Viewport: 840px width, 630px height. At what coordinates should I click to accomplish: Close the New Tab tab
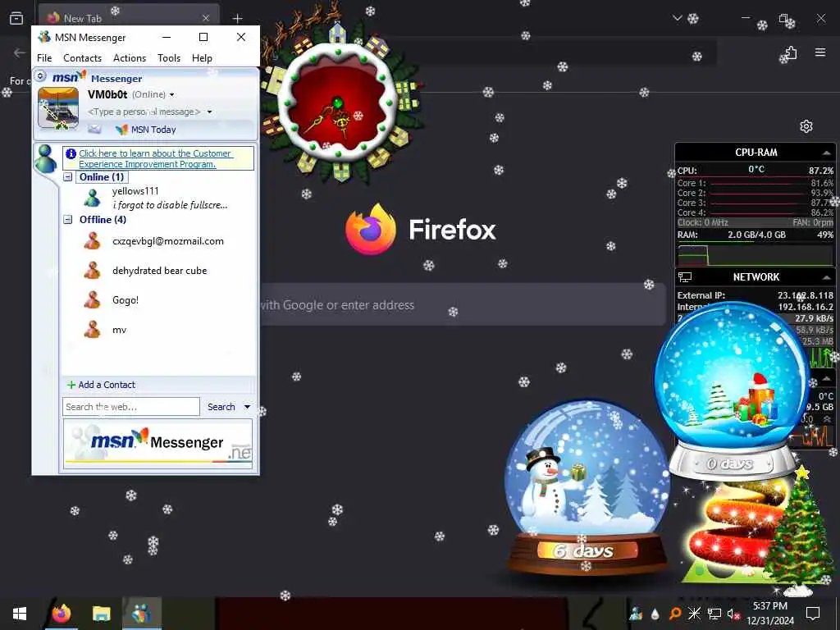pos(206,18)
